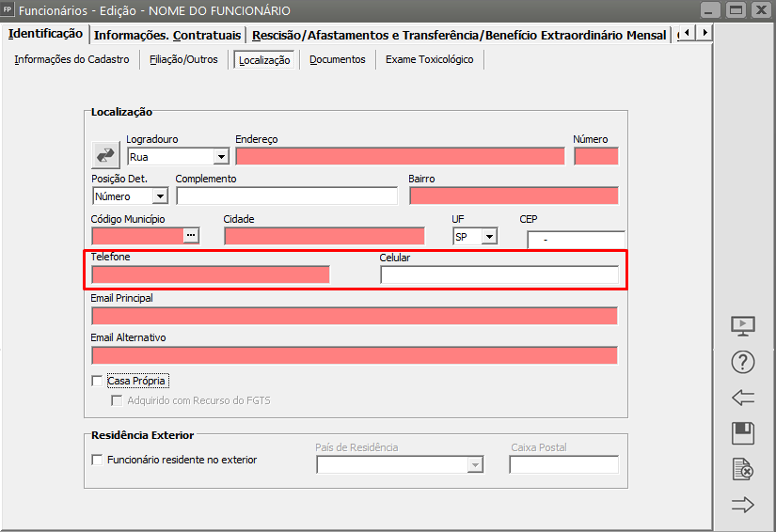Open help with the question mark icon

743,362
